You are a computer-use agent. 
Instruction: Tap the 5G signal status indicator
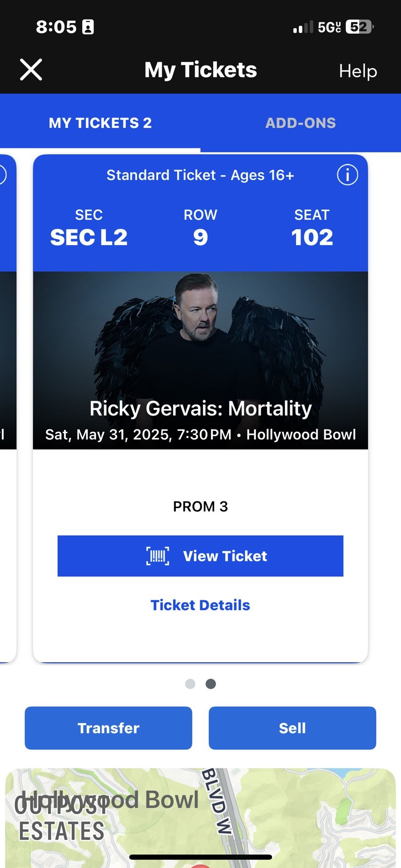(329, 27)
